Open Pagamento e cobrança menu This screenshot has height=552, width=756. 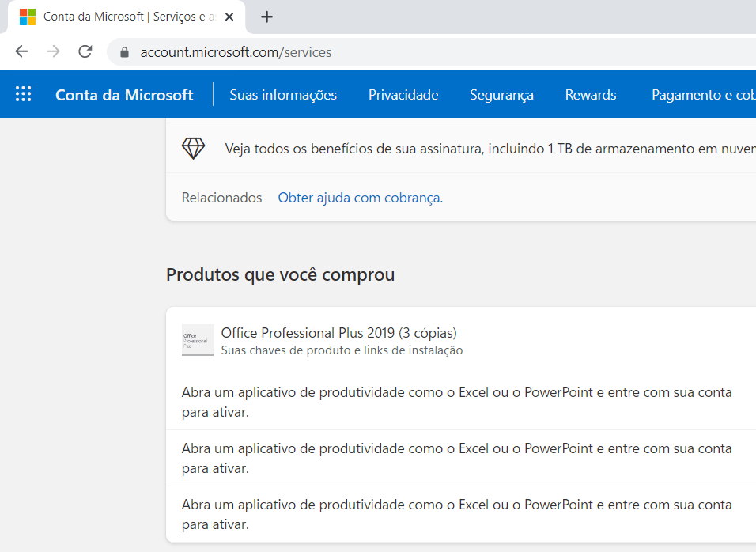tap(704, 94)
